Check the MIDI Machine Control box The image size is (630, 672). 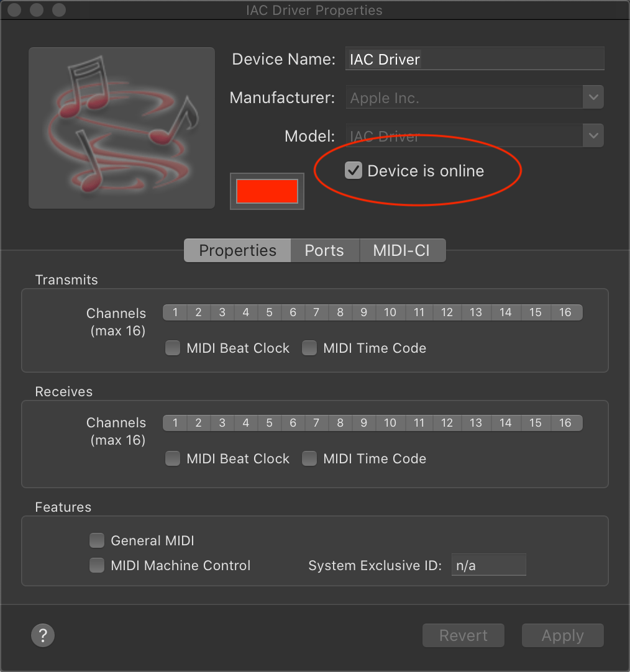point(97,565)
